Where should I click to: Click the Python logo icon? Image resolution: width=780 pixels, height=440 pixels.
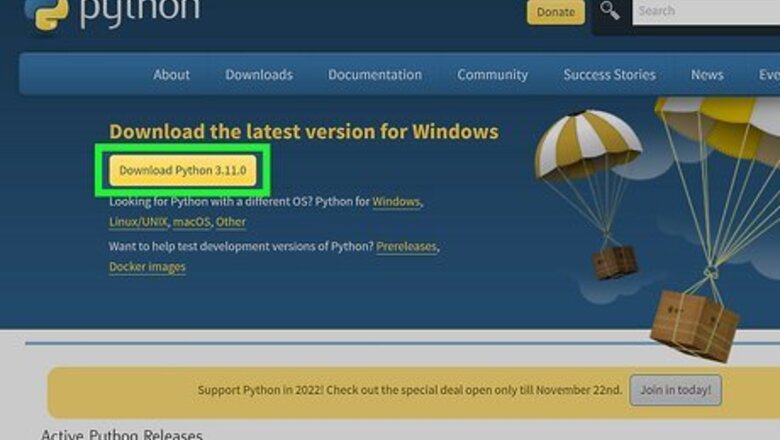click(x=47, y=14)
